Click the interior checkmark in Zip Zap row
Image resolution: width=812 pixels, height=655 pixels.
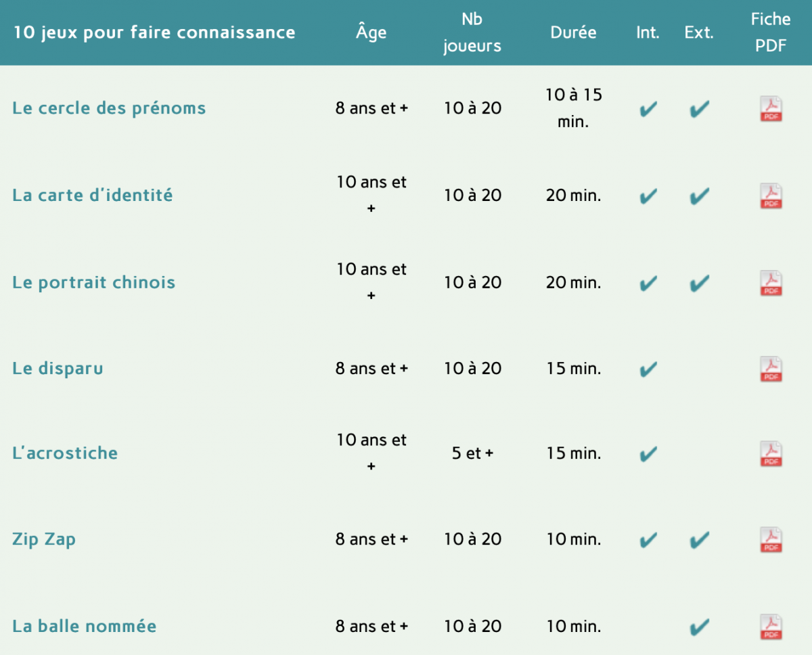[648, 539]
